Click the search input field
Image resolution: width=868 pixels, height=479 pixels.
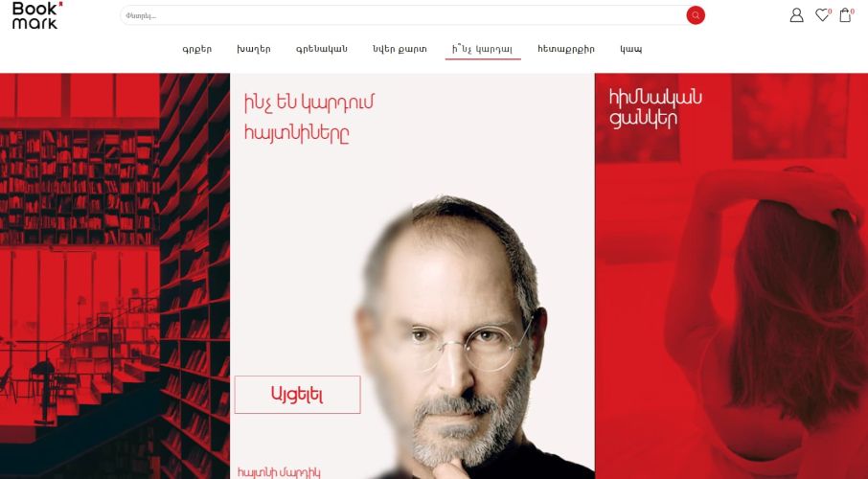click(x=403, y=15)
